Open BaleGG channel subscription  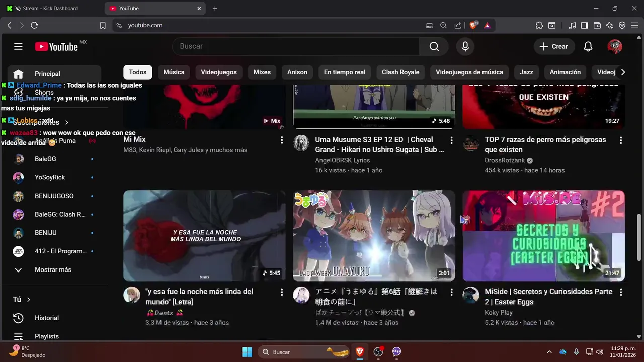[54, 159]
